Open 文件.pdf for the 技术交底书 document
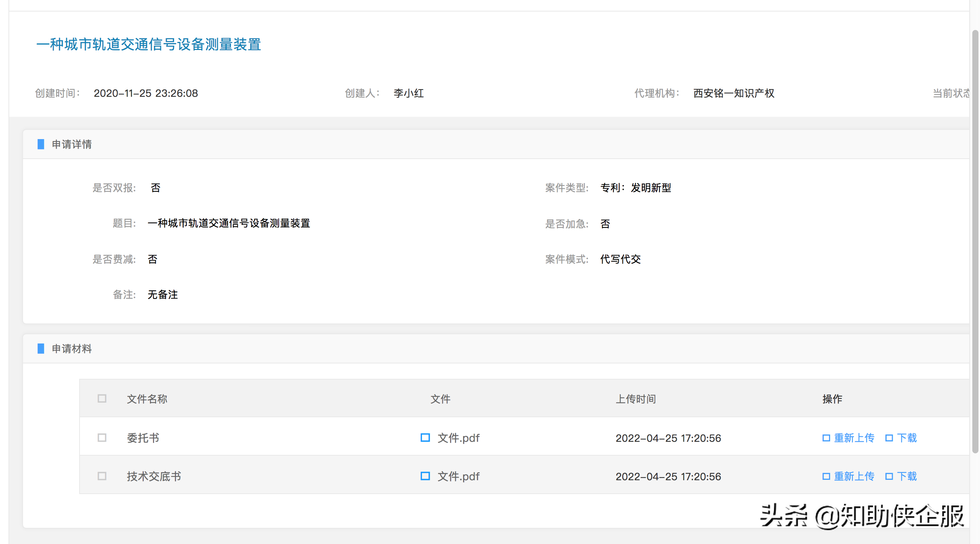 pos(458,476)
